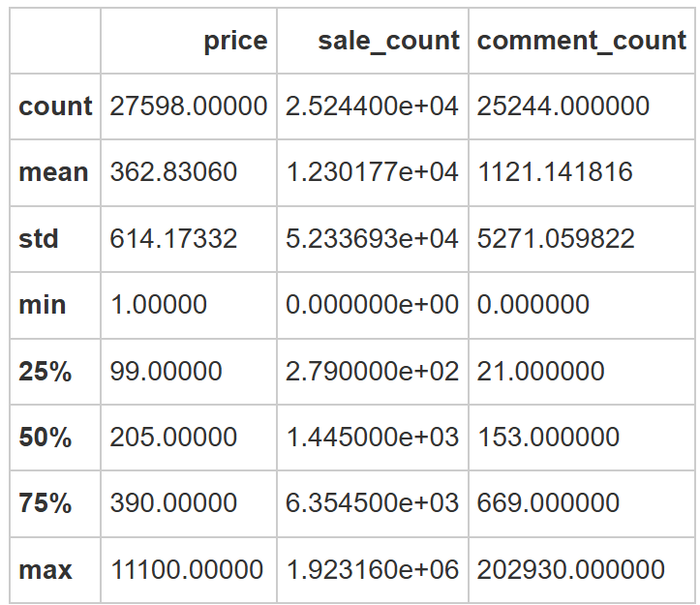
Task: Select sale_count 50% value 1.445000e+03
Action: tap(373, 437)
